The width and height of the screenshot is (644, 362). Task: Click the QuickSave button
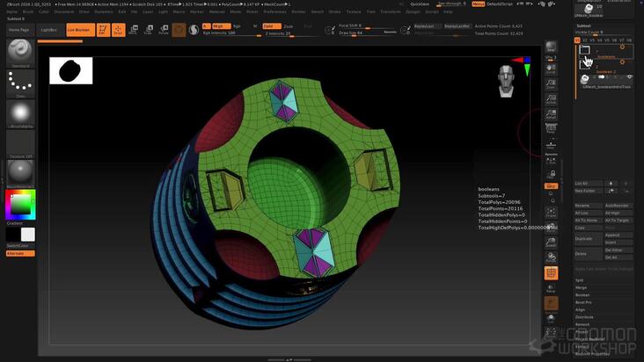coord(420,4)
